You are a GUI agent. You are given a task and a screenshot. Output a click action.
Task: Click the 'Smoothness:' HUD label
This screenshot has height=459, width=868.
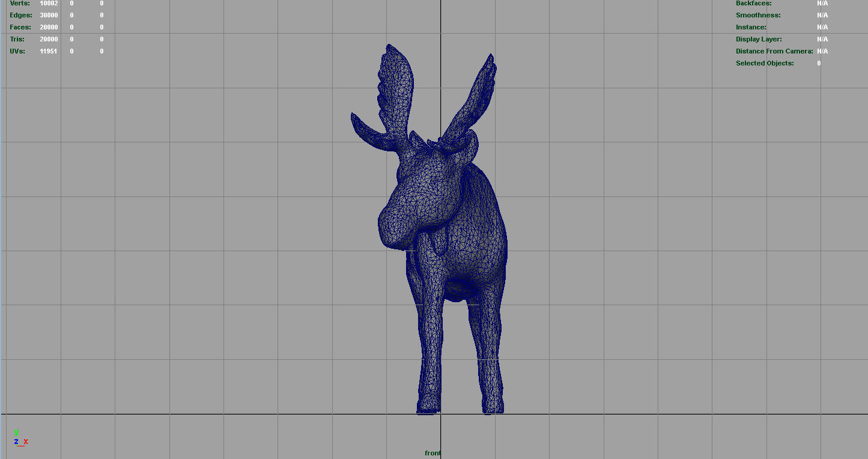(758, 15)
